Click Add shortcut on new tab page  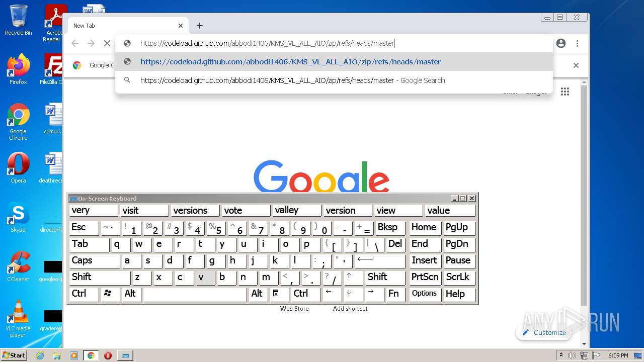click(x=350, y=309)
